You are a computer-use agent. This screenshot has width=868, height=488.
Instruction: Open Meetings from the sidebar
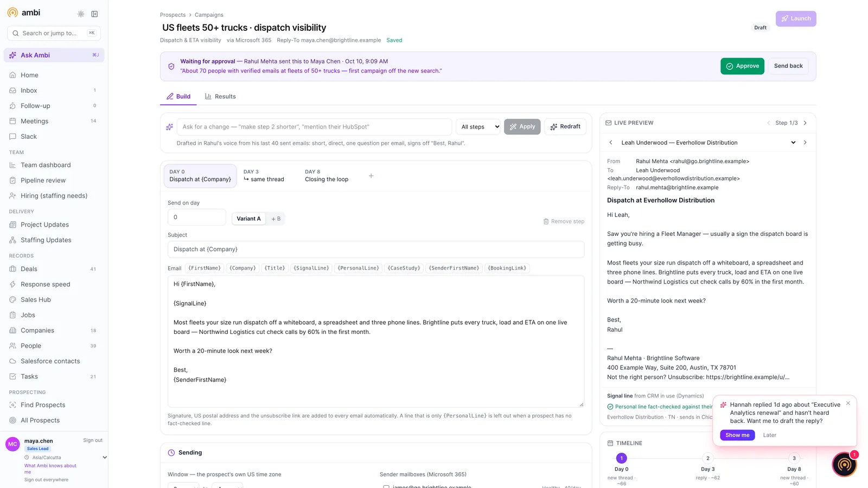click(x=54, y=121)
